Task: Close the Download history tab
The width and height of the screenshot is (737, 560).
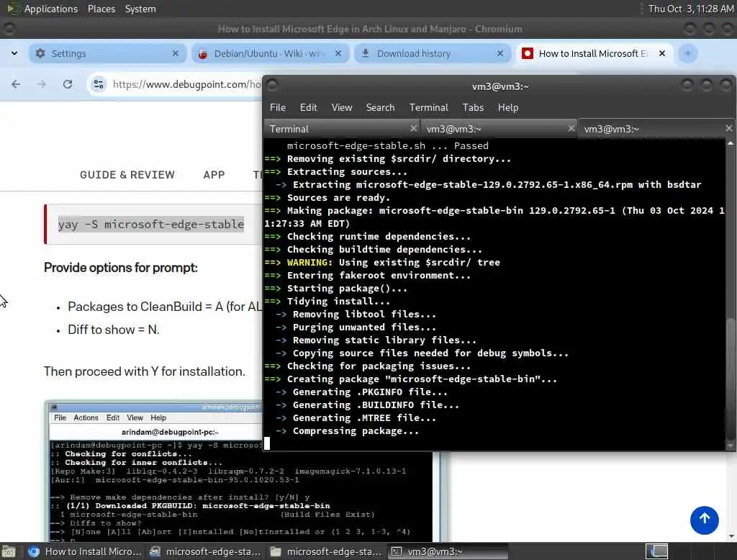Action: (500, 53)
